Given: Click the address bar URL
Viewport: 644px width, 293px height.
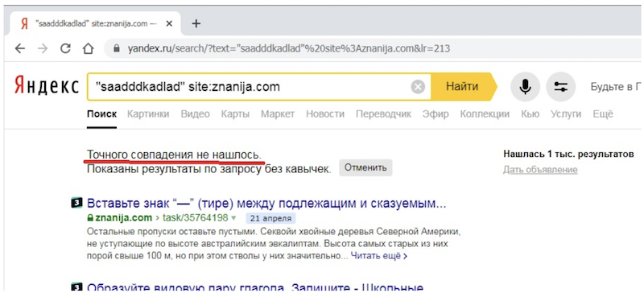Looking at the screenshot, I should pyautogui.click(x=289, y=49).
